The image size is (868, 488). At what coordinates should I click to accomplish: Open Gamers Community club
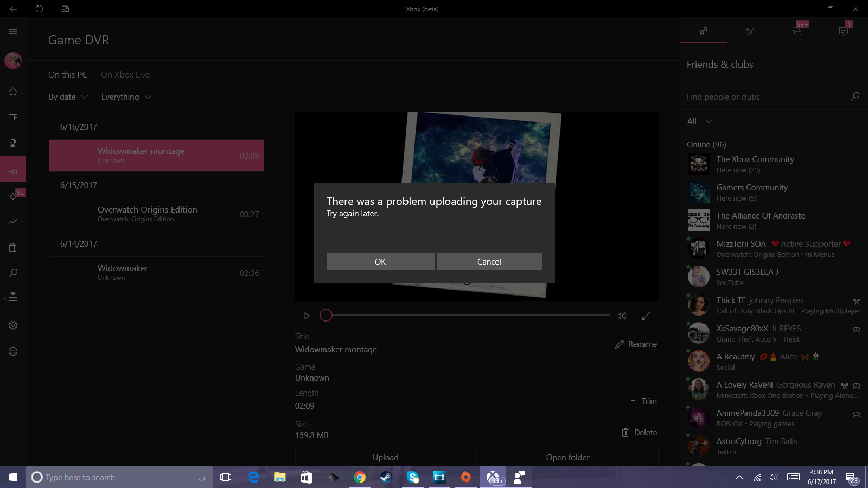pyautogui.click(x=774, y=192)
